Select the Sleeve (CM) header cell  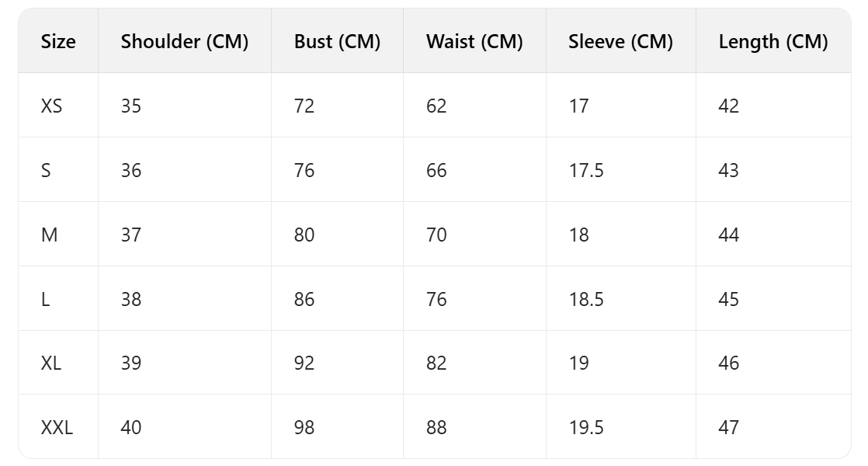point(620,42)
